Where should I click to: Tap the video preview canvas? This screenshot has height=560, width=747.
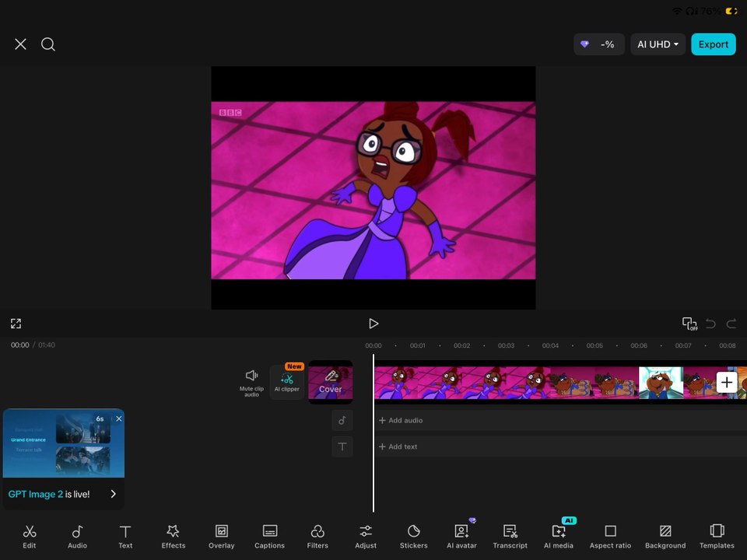[373, 188]
